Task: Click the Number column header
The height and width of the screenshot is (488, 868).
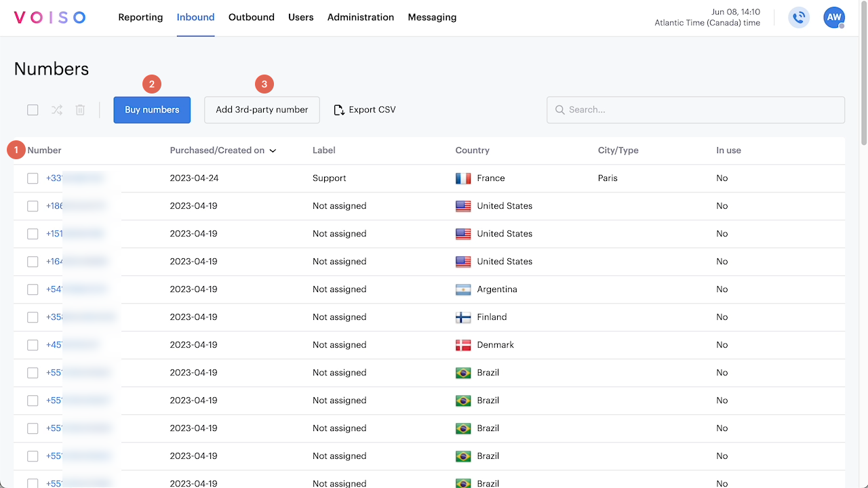Action: [44, 150]
